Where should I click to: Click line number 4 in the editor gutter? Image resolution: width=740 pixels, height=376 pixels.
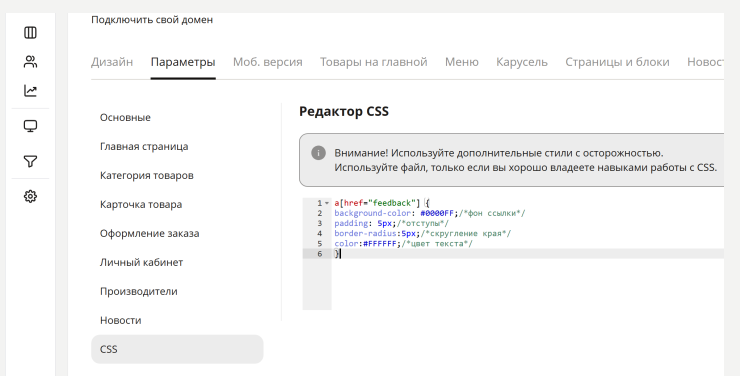[x=320, y=234]
